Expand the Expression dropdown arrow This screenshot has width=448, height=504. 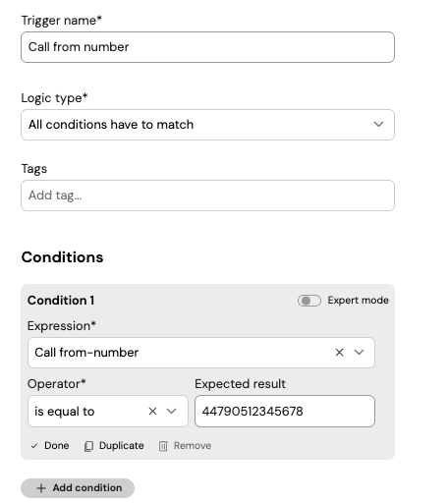tap(360, 353)
